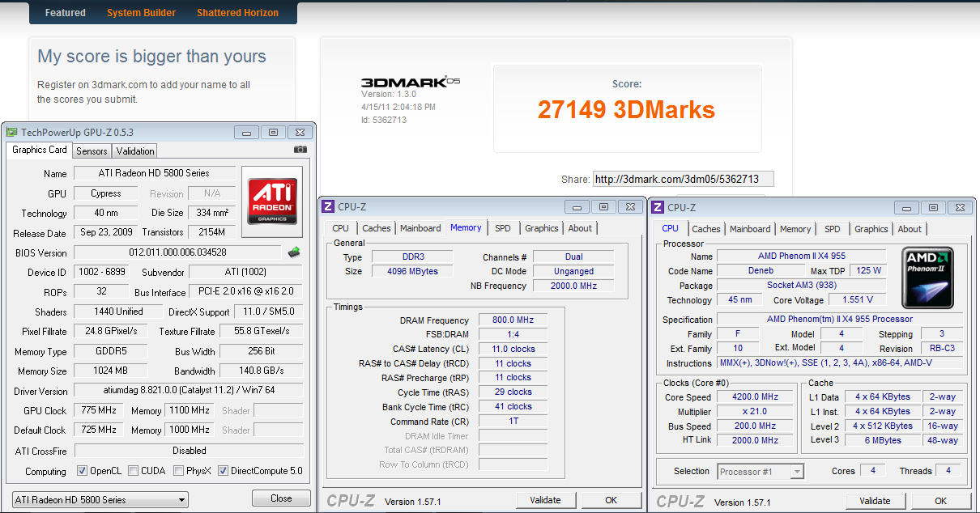Click the Driver Version value field
Image resolution: width=980 pixels, height=513 pixels.
click(189, 391)
